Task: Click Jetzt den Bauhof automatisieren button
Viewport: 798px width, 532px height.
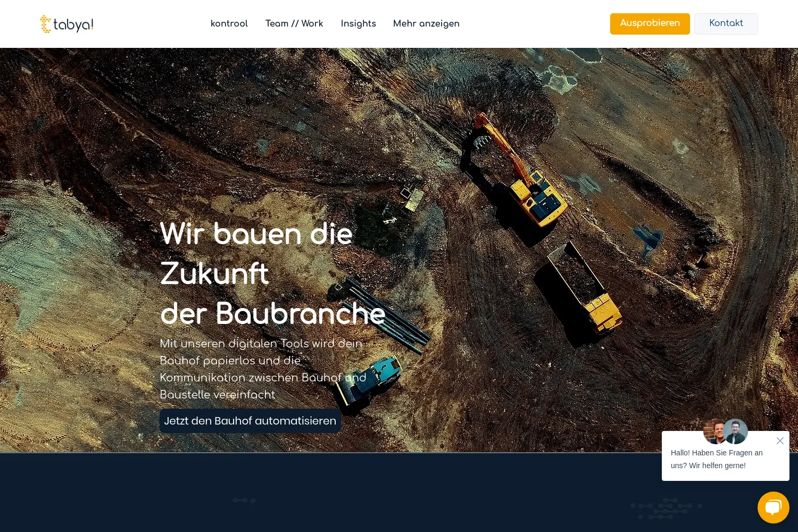Action: pyautogui.click(x=250, y=421)
